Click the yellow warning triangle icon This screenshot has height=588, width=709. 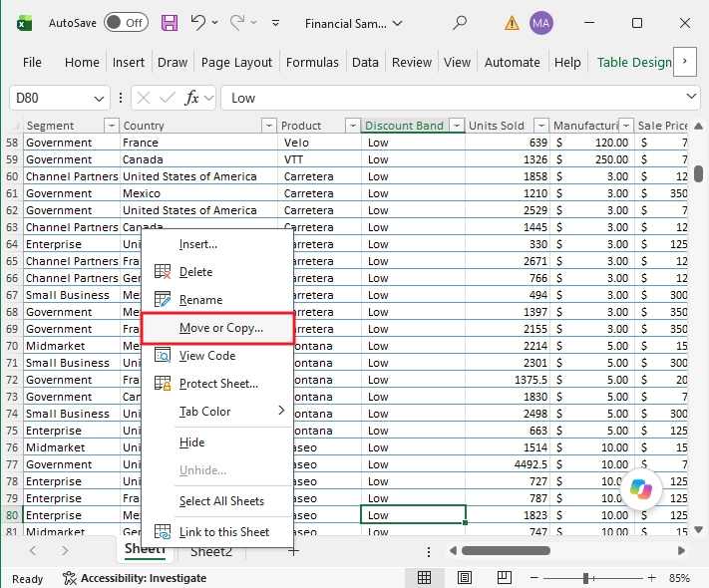click(512, 23)
